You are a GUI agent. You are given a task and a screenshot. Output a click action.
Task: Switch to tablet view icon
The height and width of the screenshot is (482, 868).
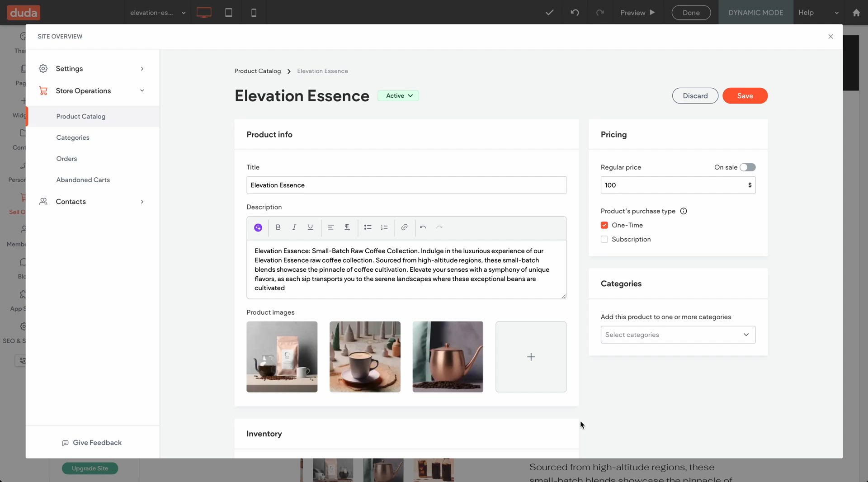[229, 13]
